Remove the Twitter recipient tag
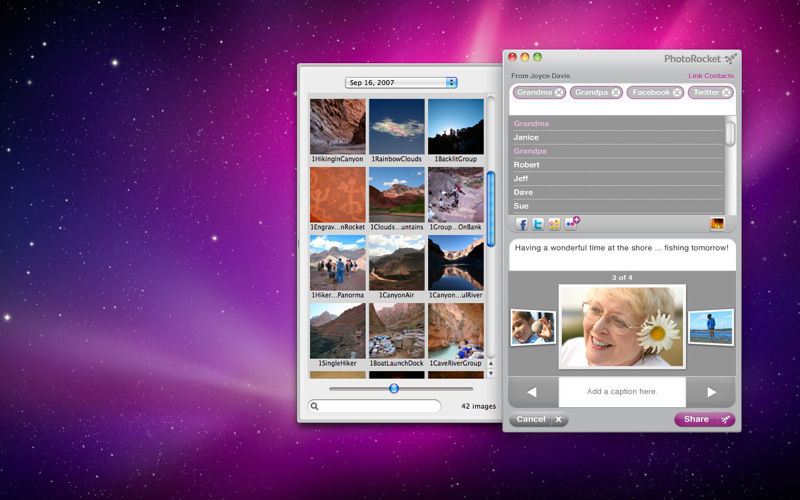Image resolution: width=800 pixels, height=500 pixels. pyautogui.click(x=726, y=92)
